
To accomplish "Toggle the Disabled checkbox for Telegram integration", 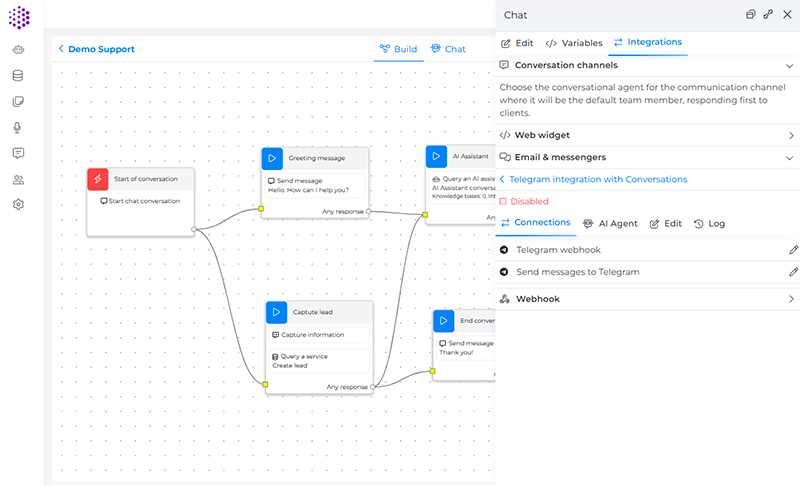I will pos(504,201).
